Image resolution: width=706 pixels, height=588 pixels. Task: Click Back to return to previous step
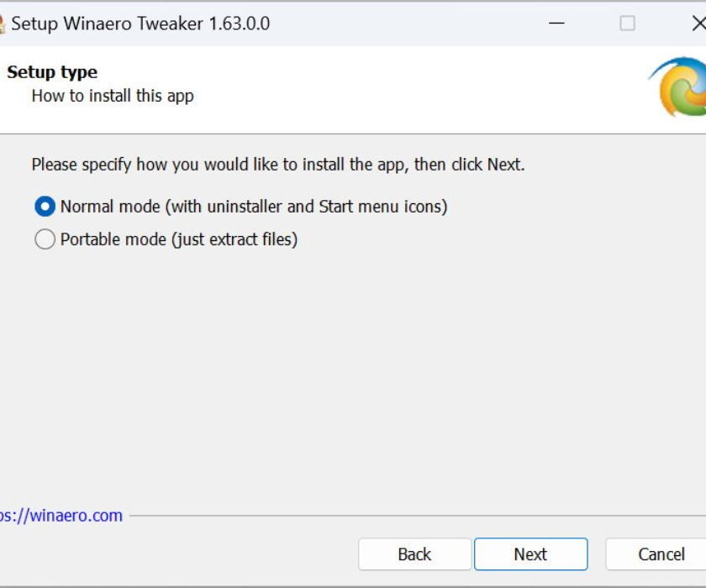pos(414,554)
